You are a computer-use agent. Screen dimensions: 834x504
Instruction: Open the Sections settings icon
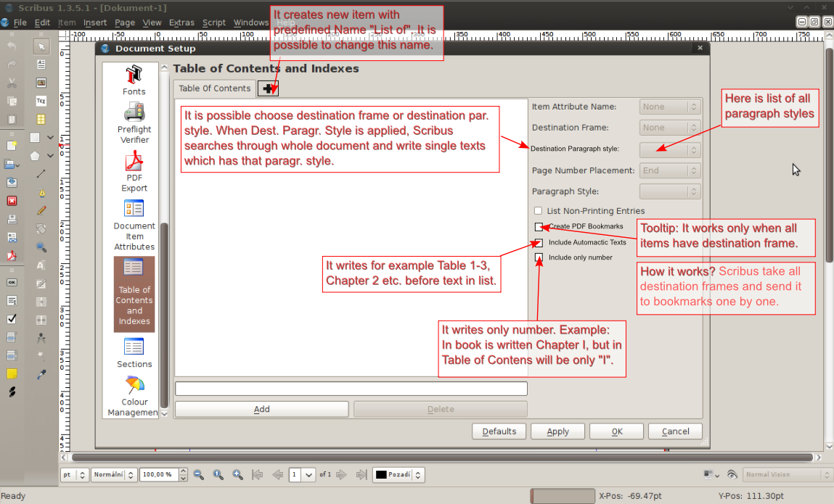tap(134, 352)
